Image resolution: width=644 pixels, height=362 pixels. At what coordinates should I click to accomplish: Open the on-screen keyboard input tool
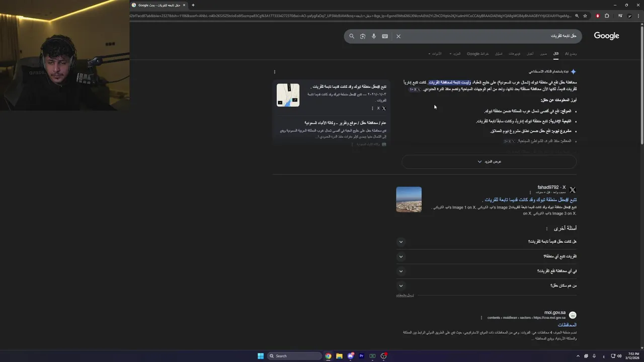pos(385,36)
